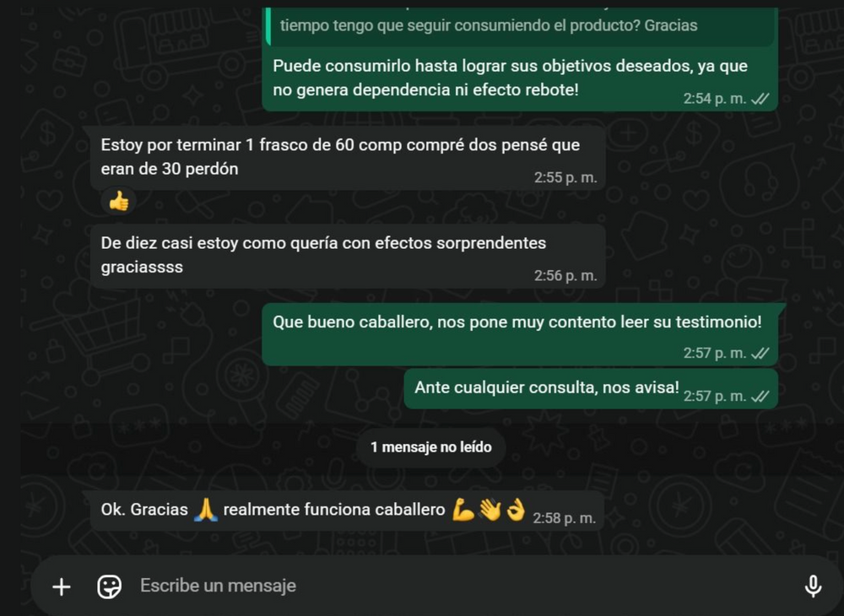844x616 pixels.
Task: Select message 'De diez casi estoy como quería'
Action: 348,256
